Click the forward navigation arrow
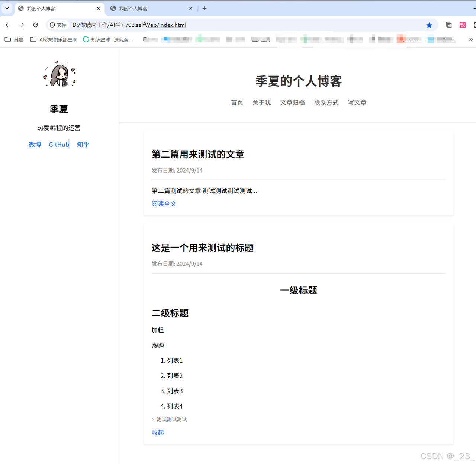Viewport: 476px width, 464px height. point(22,25)
